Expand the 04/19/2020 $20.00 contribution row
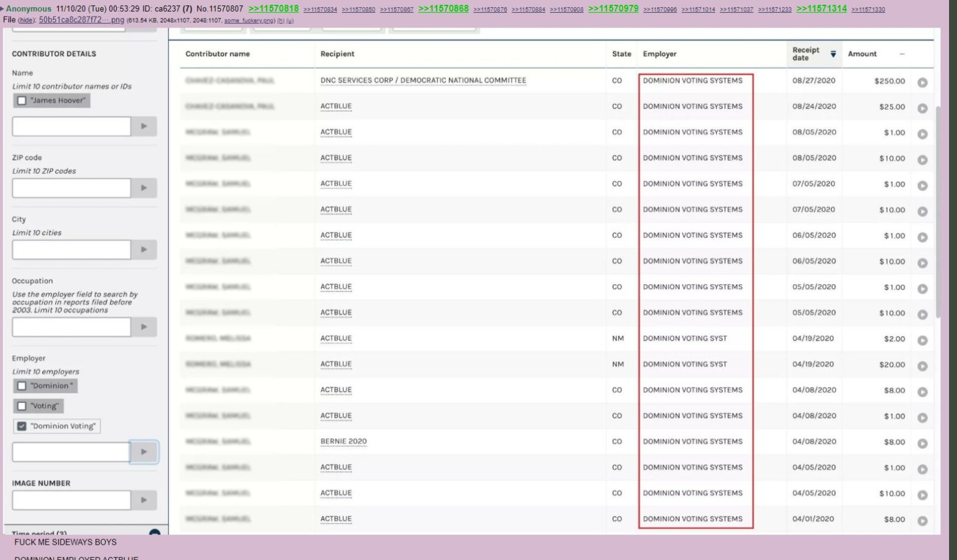The image size is (957, 560). point(922,366)
